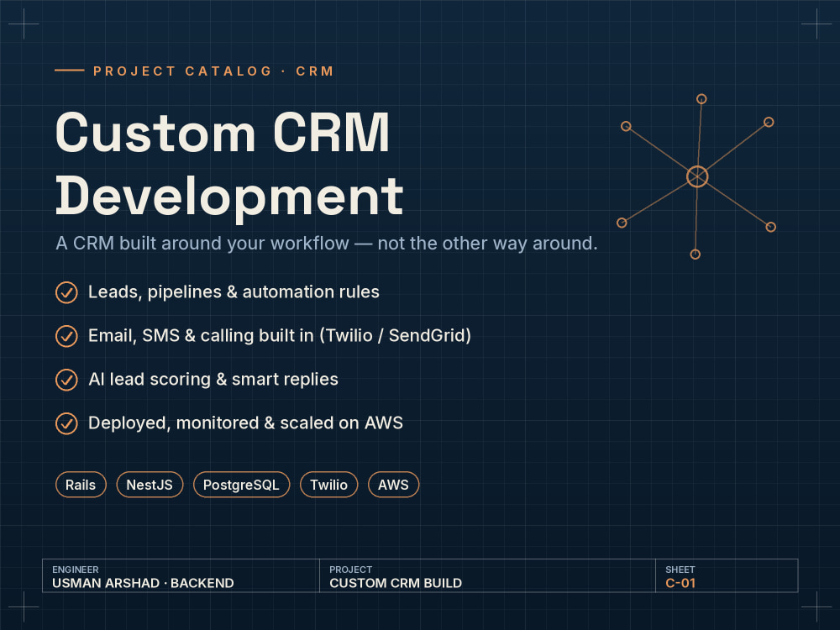This screenshot has height=630, width=840.
Task: Select the PostgreSQL tag pill
Action: [241, 485]
